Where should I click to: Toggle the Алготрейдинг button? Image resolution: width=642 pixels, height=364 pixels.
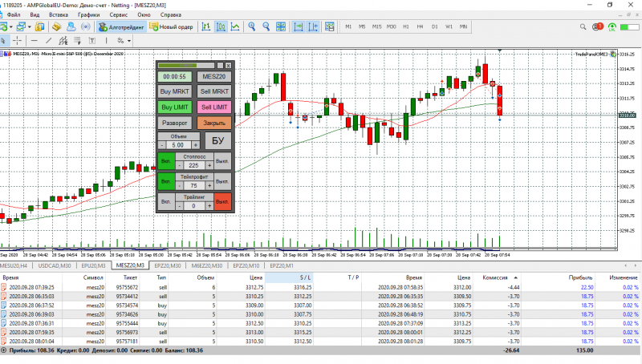(121, 26)
